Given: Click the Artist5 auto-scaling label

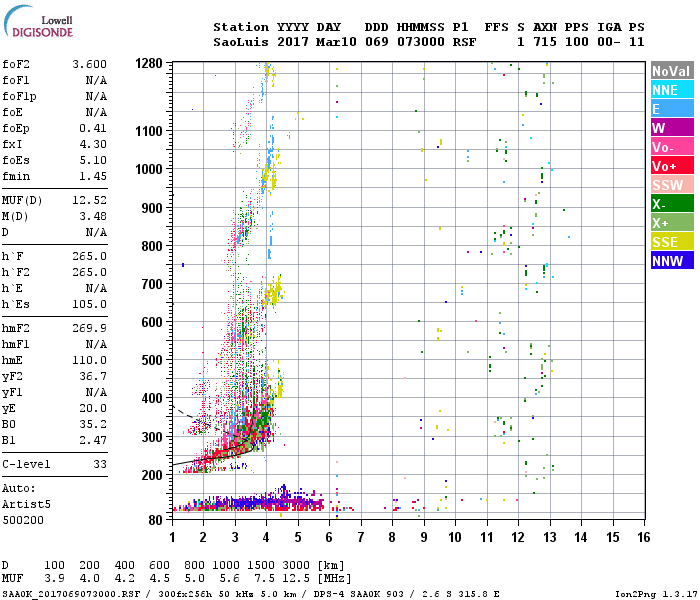Looking at the screenshot, I should click(26, 504).
